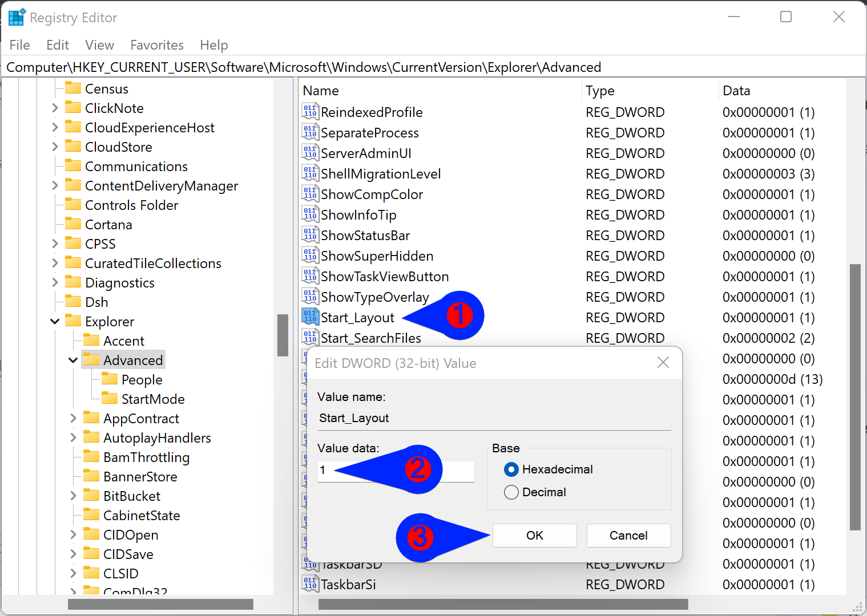Open the View menu

(99, 45)
